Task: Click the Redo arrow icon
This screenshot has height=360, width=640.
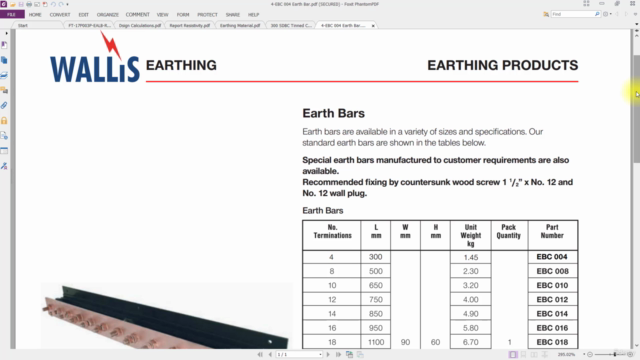Action: pyautogui.click(x=61, y=4)
